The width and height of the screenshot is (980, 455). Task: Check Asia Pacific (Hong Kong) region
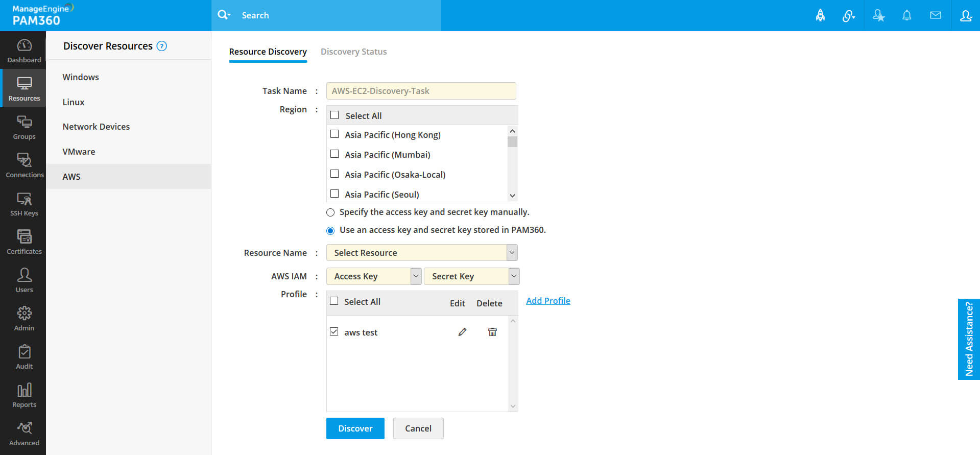334,134
